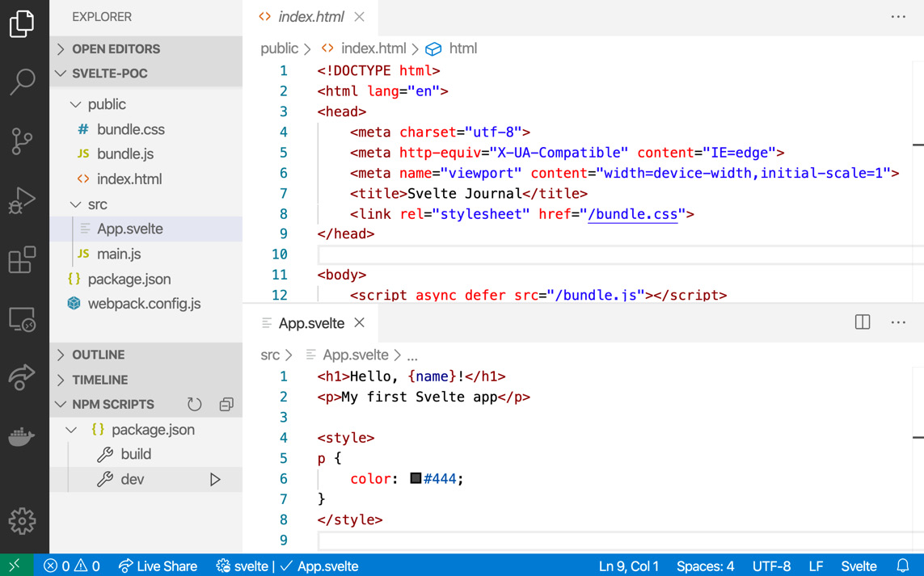Open the Explorer view in activity bar

click(22, 23)
